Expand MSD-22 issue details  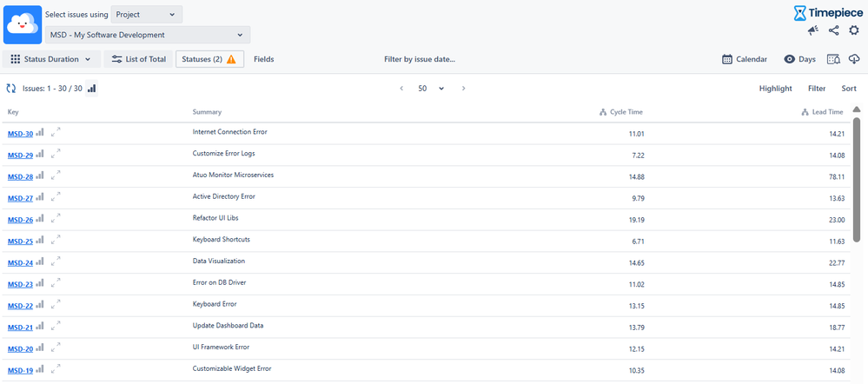[x=56, y=306]
